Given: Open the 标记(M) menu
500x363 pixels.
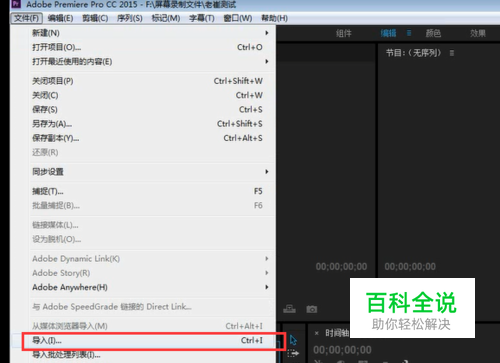Looking at the screenshot, I should click(x=166, y=18).
